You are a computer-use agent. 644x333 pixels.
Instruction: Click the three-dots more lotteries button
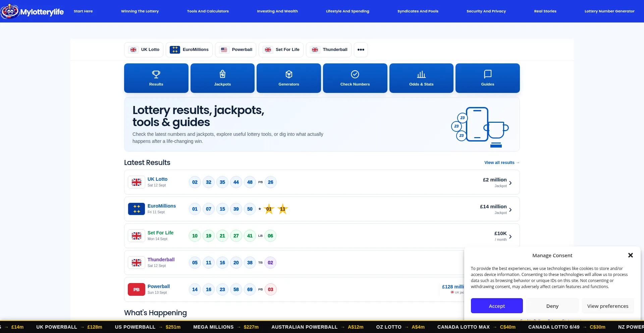pos(361,50)
